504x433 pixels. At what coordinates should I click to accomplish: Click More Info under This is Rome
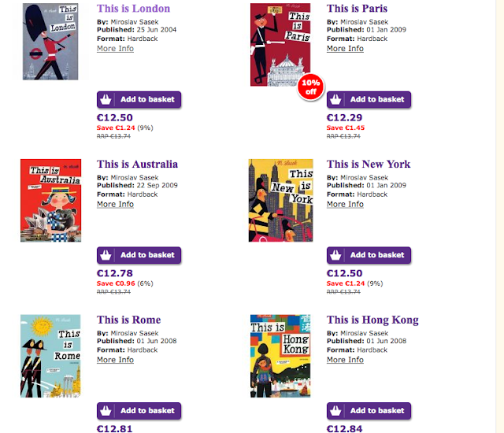(115, 360)
